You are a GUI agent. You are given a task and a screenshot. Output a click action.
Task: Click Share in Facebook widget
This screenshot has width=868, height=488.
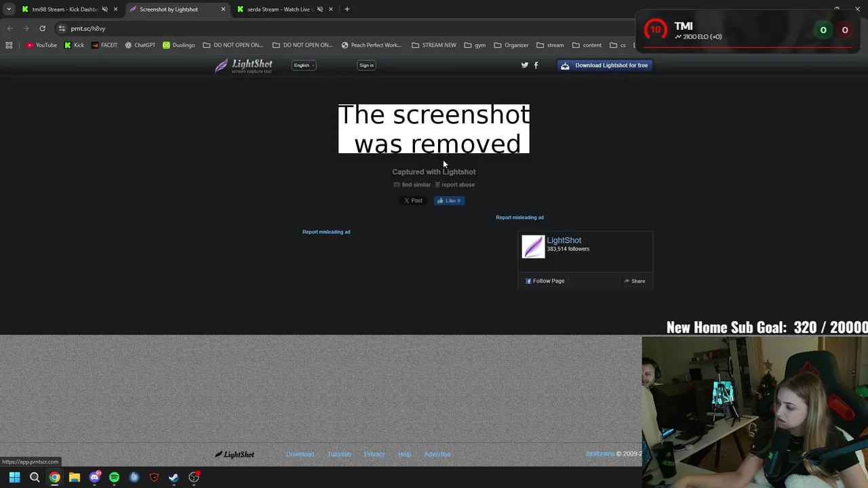pyautogui.click(x=635, y=281)
